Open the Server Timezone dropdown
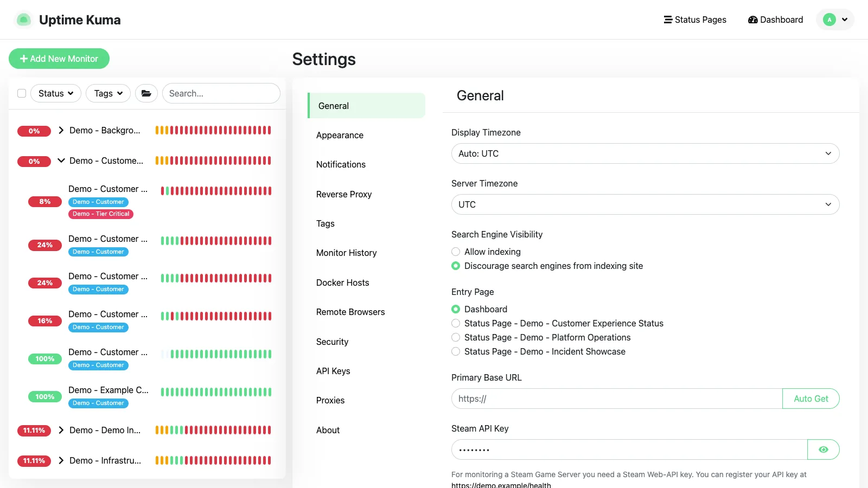Screen dimensions: 868x488 [x=646, y=204]
